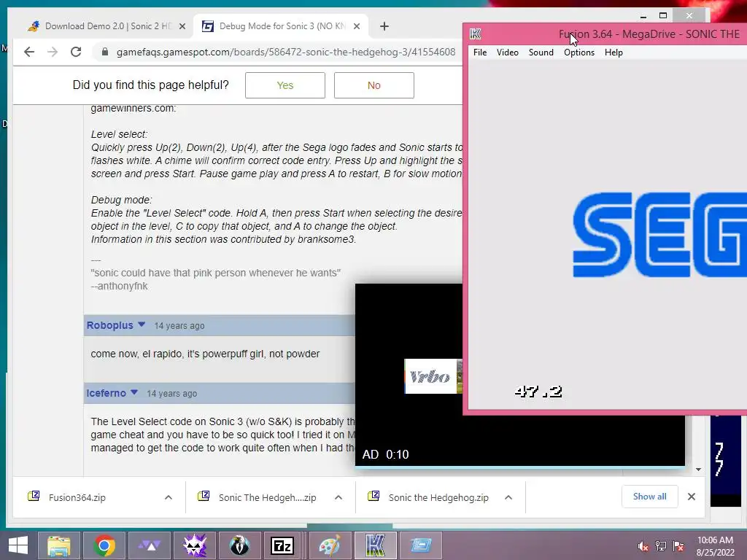Open the Fusion364.zip download
Screen dimensions: 747x560
77,497
